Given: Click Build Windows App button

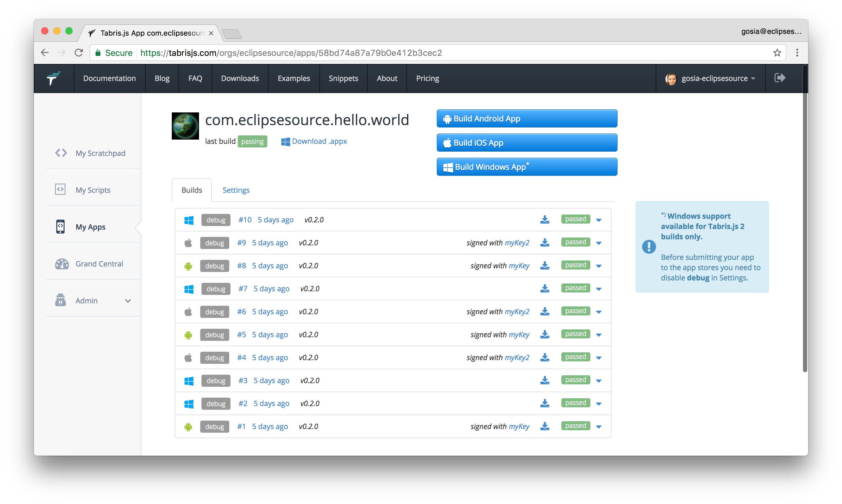Looking at the screenshot, I should (x=527, y=167).
